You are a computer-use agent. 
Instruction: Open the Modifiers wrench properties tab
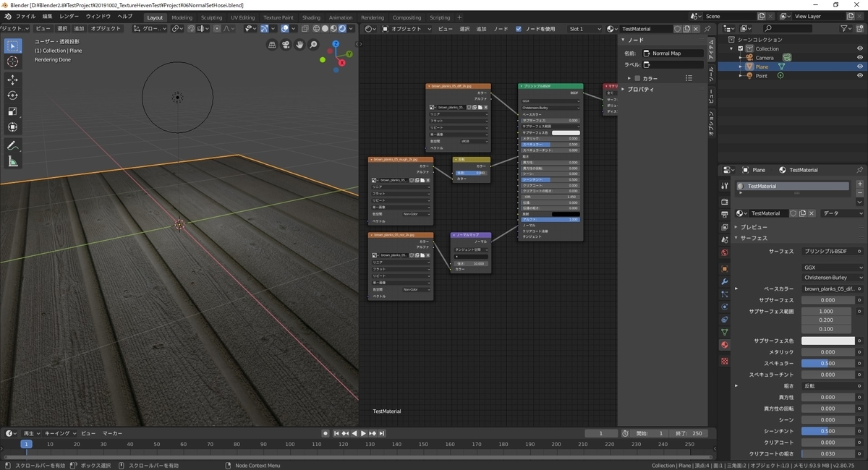[x=725, y=281]
